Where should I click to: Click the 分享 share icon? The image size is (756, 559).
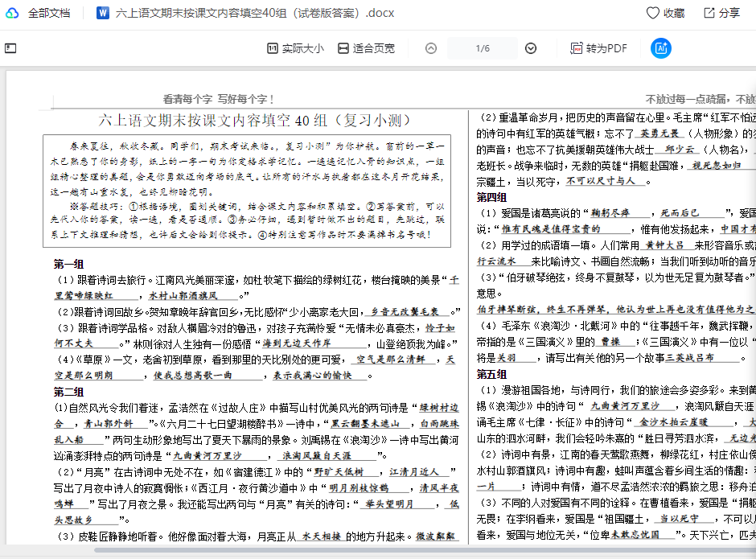711,13
